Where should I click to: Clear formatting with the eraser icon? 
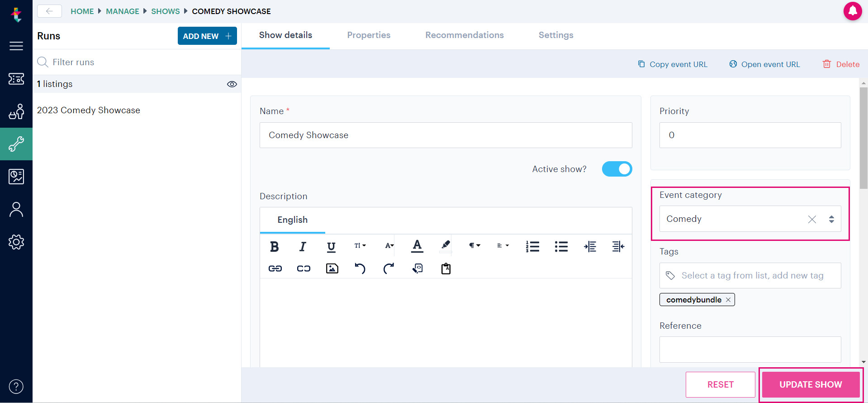417,269
